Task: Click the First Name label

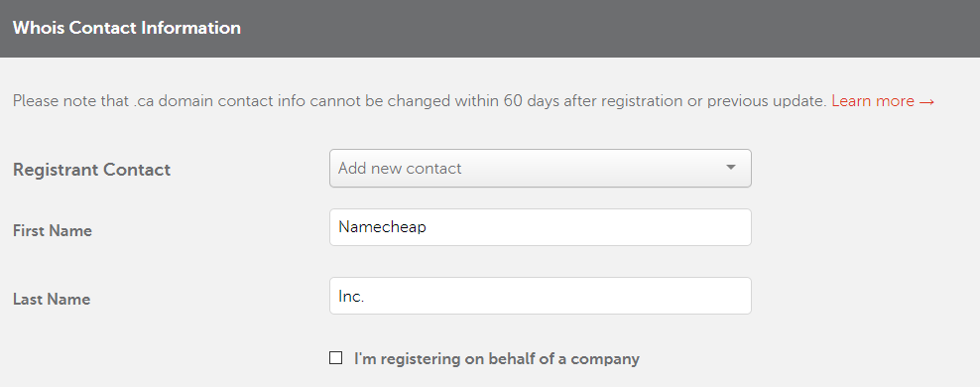Action: point(53,230)
